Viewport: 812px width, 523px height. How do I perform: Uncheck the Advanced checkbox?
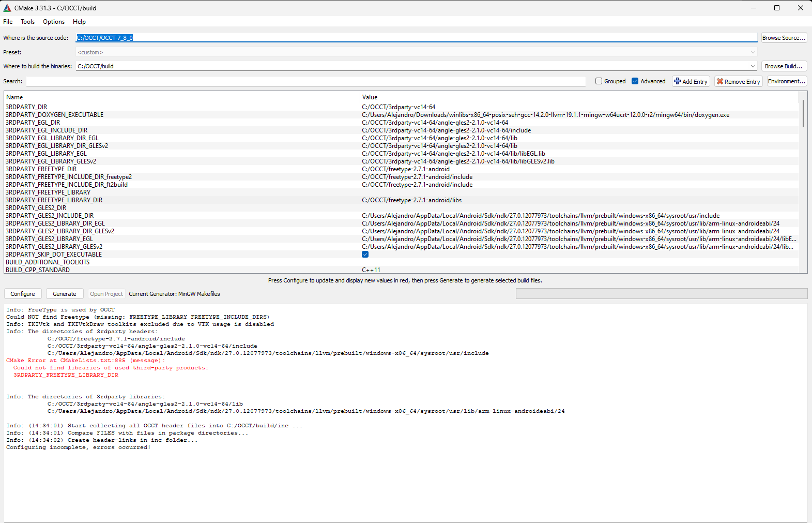(635, 81)
